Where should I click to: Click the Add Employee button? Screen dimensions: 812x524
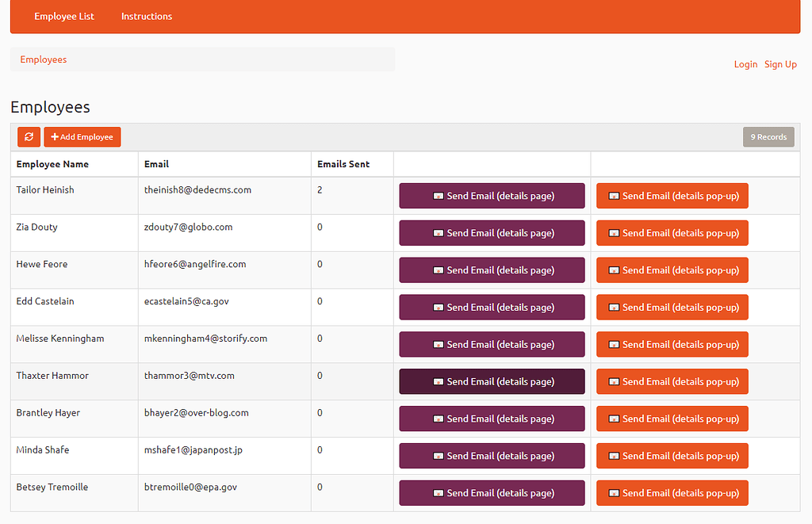coord(82,136)
